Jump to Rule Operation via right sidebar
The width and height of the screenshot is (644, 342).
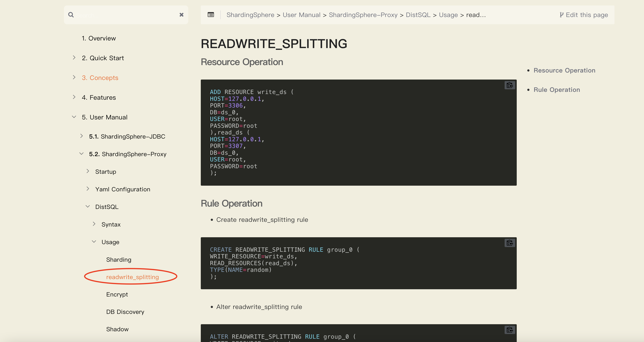coord(557,90)
